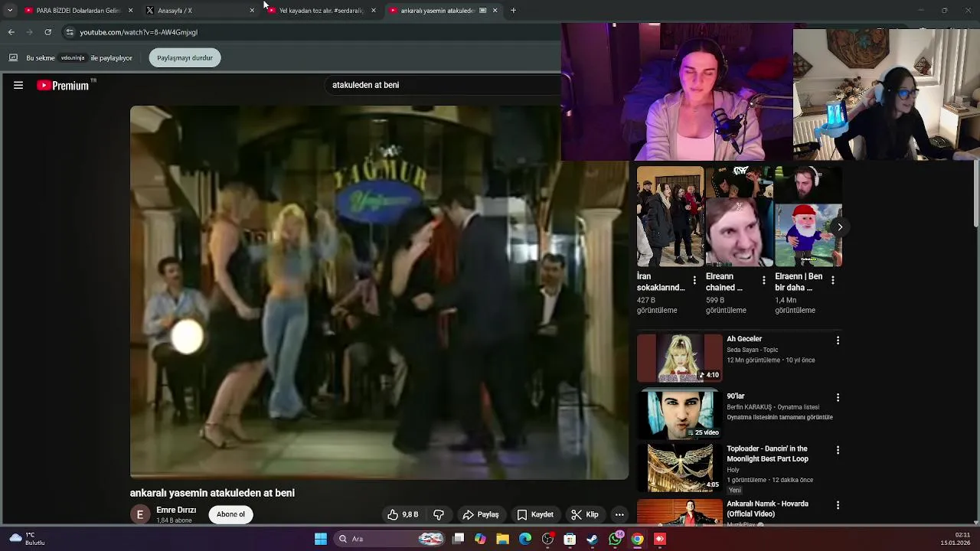The height and width of the screenshot is (551, 980).
Task: Open 90'lar playlist thumbnail
Action: (x=680, y=415)
